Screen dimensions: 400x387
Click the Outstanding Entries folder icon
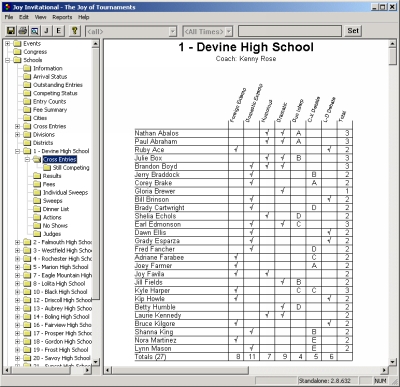(27, 85)
